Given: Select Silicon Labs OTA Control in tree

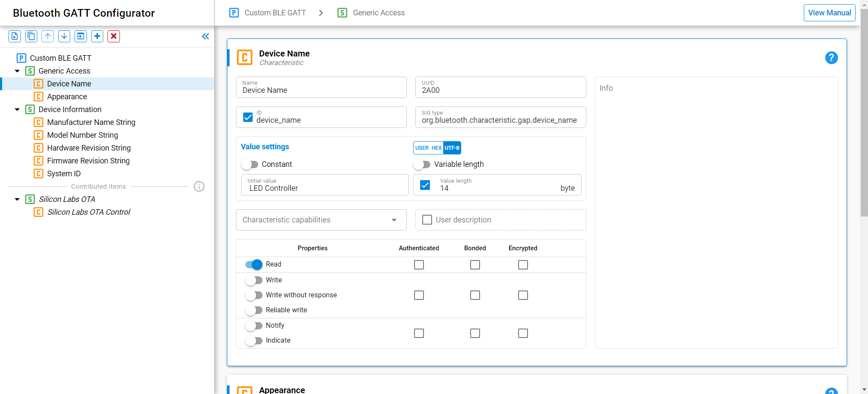Looking at the screenshot, I should tap(89, 212).
